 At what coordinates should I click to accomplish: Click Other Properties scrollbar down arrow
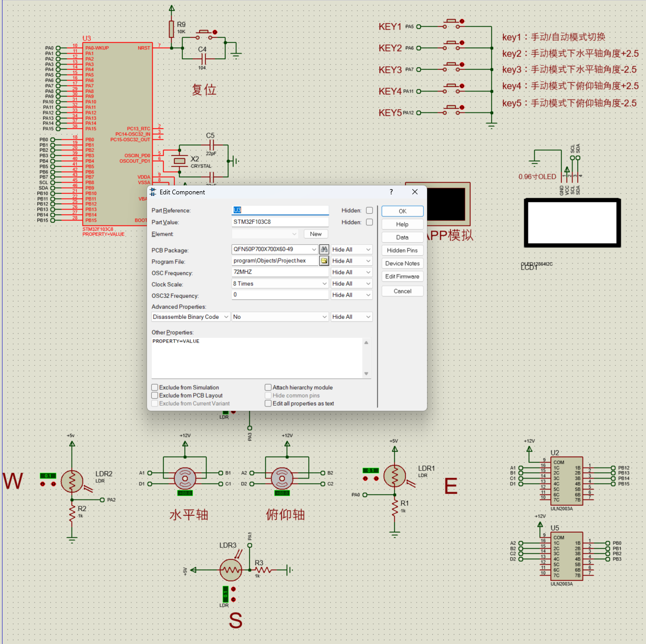[366, 373]
